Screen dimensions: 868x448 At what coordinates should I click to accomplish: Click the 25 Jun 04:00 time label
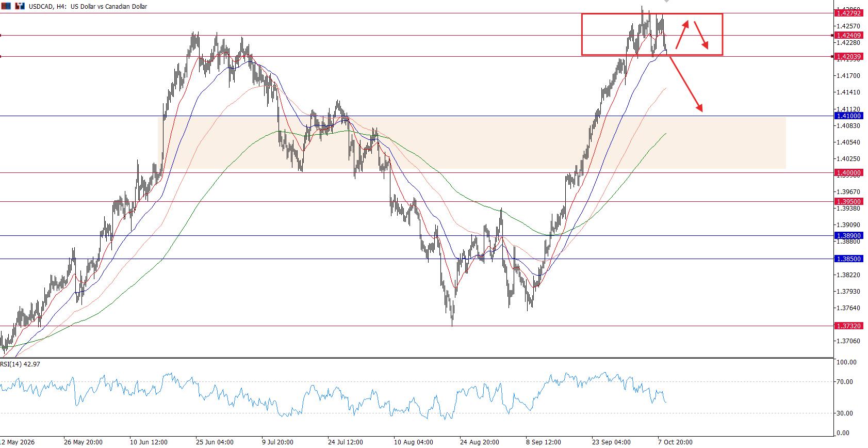(215, 442)
